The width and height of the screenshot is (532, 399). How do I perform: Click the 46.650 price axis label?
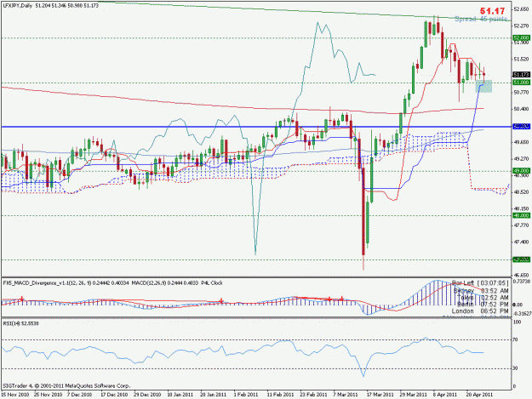[522, 275]
